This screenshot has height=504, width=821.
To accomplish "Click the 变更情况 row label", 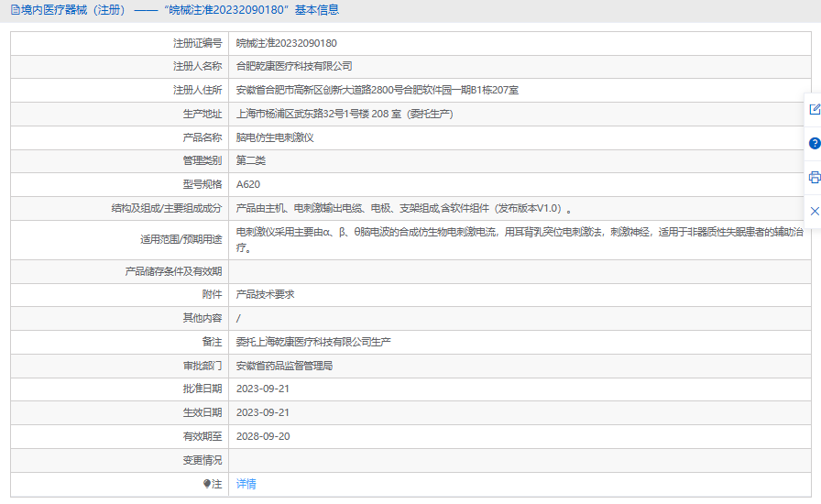I will (203, 461).
